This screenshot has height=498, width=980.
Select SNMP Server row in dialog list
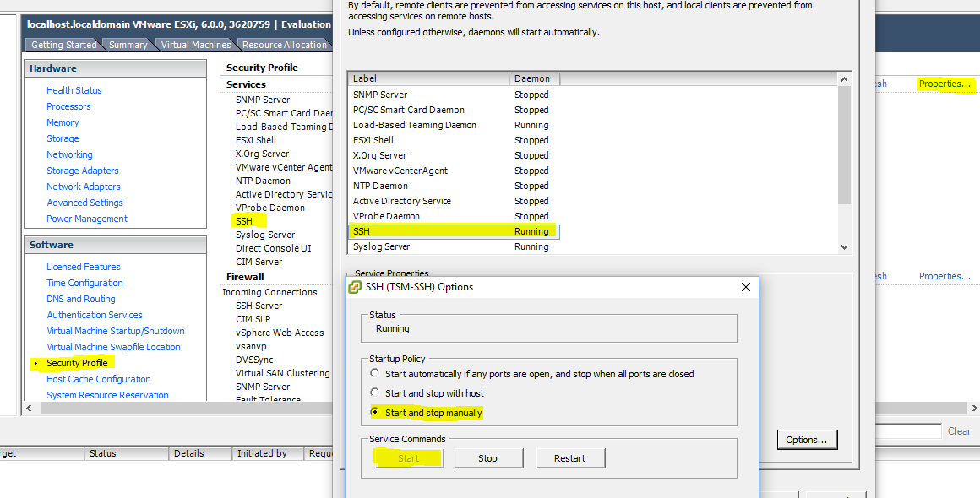tap(454, 95)
